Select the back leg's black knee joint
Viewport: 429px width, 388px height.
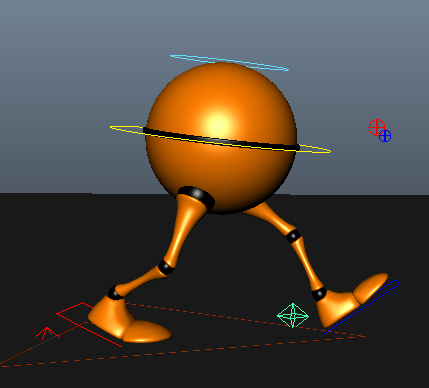point(293,236)
